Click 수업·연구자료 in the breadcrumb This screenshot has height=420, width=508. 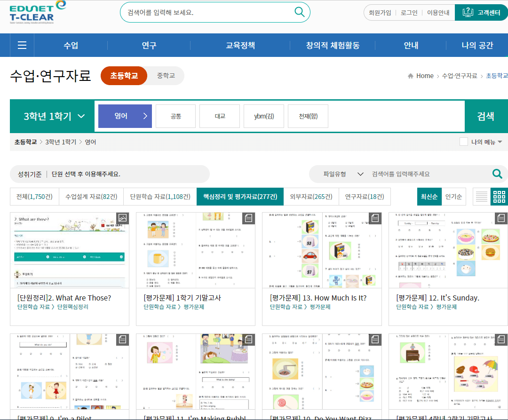[460, 76]
